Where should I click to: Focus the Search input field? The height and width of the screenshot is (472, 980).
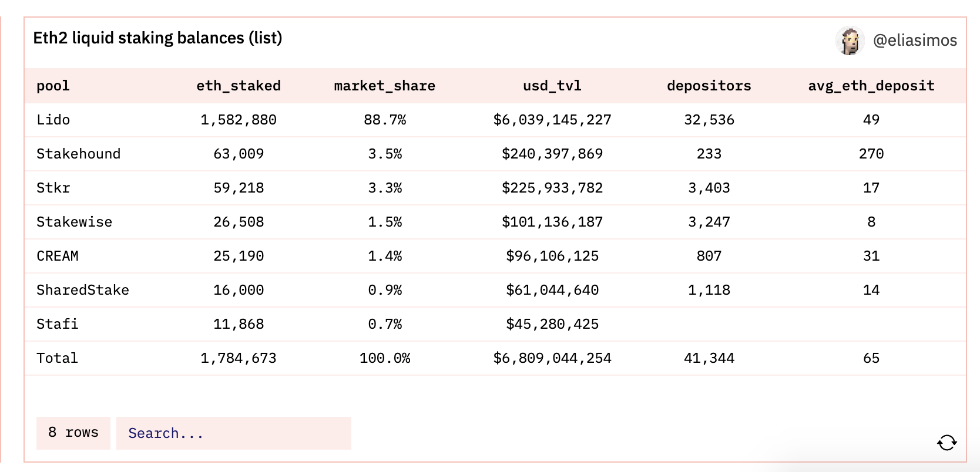pyautogui.click(x=234, y=433)
